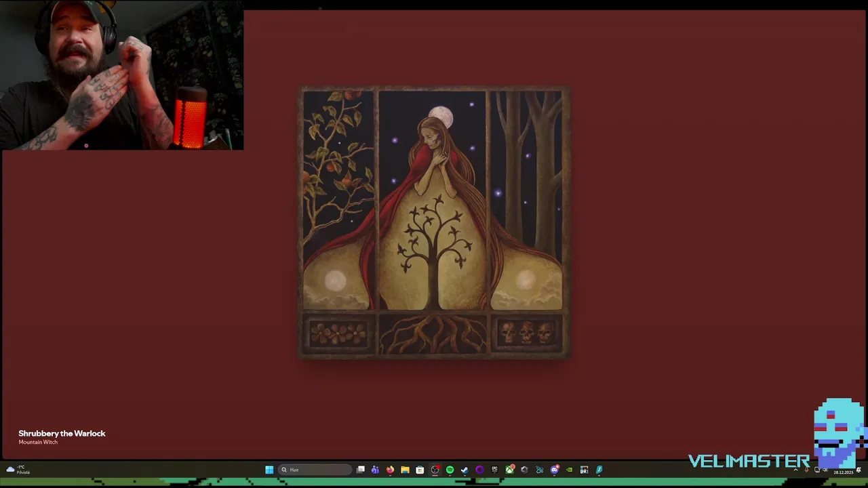The image size is (868, 488).
Task: Open Task View from the taskbar
Action: coord(361,470)
